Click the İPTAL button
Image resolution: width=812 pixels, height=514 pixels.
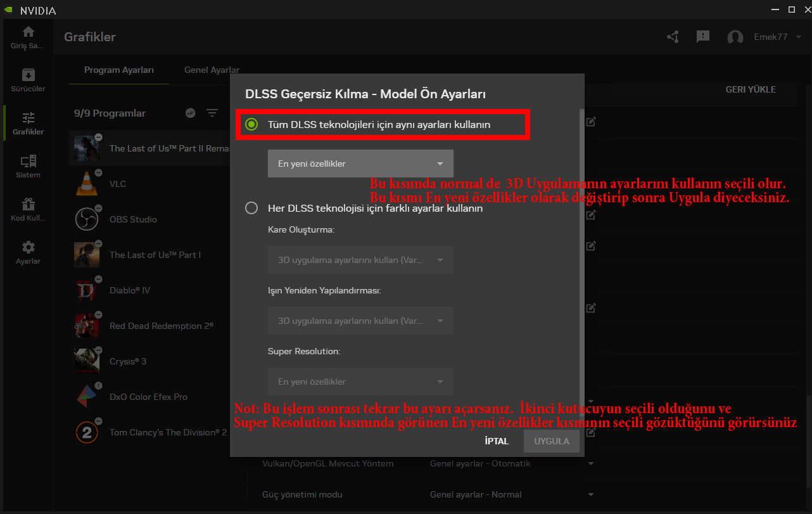click(497, 441)
